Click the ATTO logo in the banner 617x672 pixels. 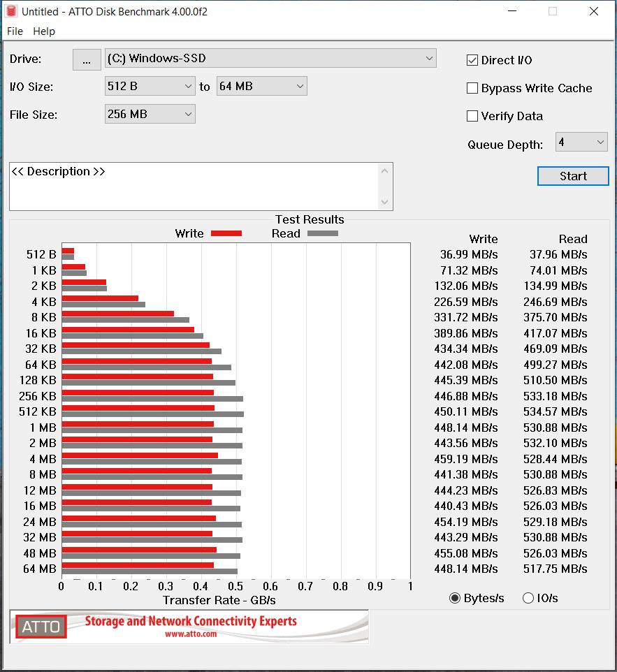41,627
